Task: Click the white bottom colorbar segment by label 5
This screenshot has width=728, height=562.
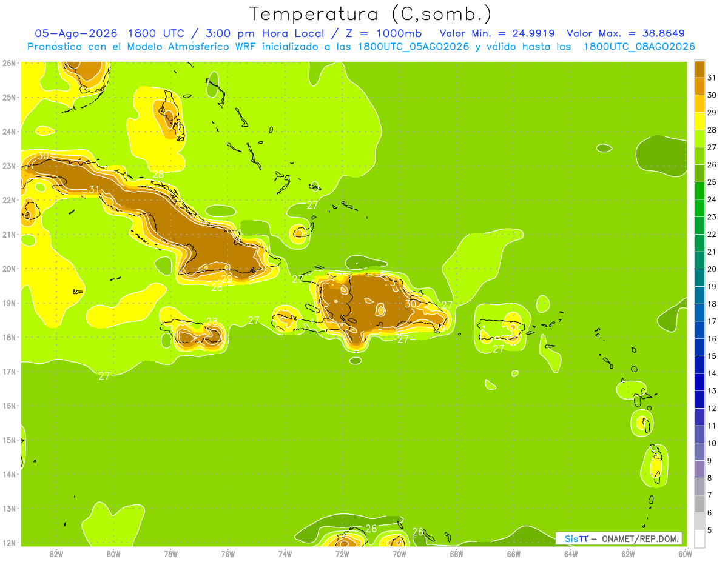Action: click(699, 538)
